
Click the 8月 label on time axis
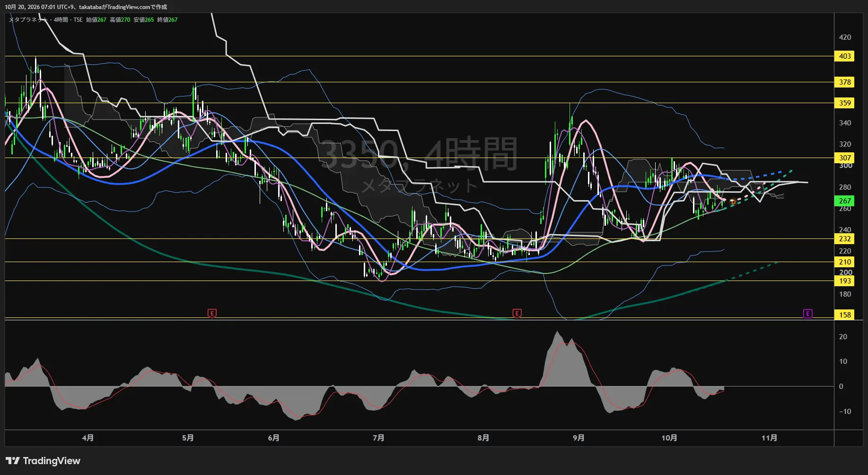tap(483, 438)
